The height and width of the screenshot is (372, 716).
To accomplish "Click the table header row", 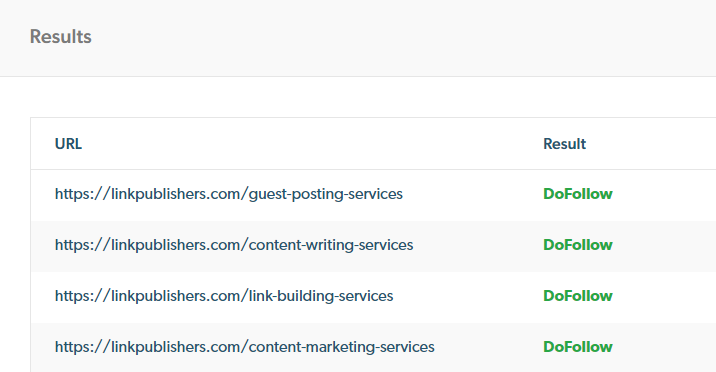I will tap(374, 144).
